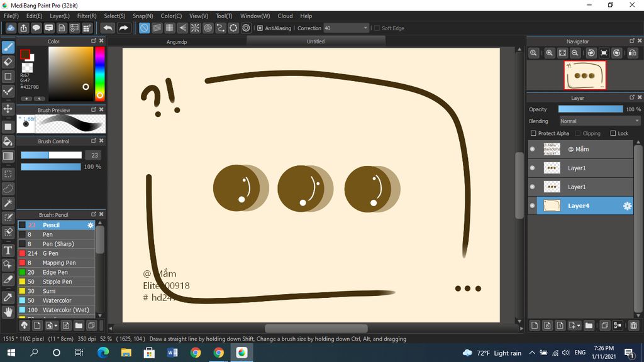Switch to the Untitled tab

tap(316, 41)
